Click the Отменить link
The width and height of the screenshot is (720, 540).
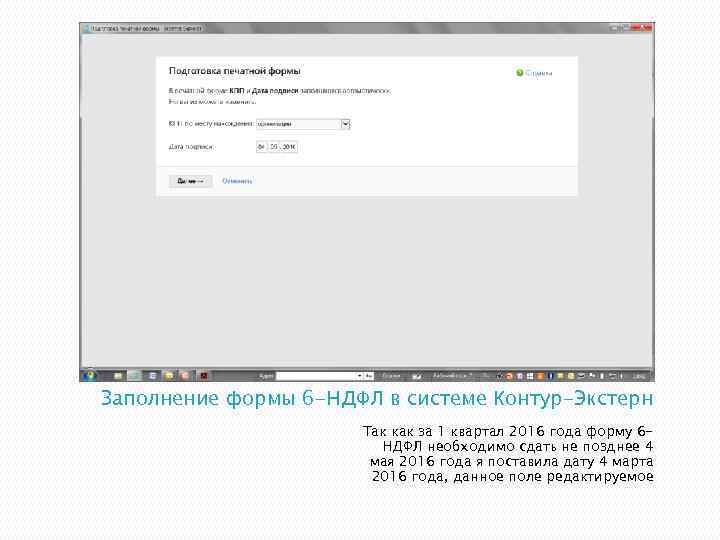tap(237, 181)
